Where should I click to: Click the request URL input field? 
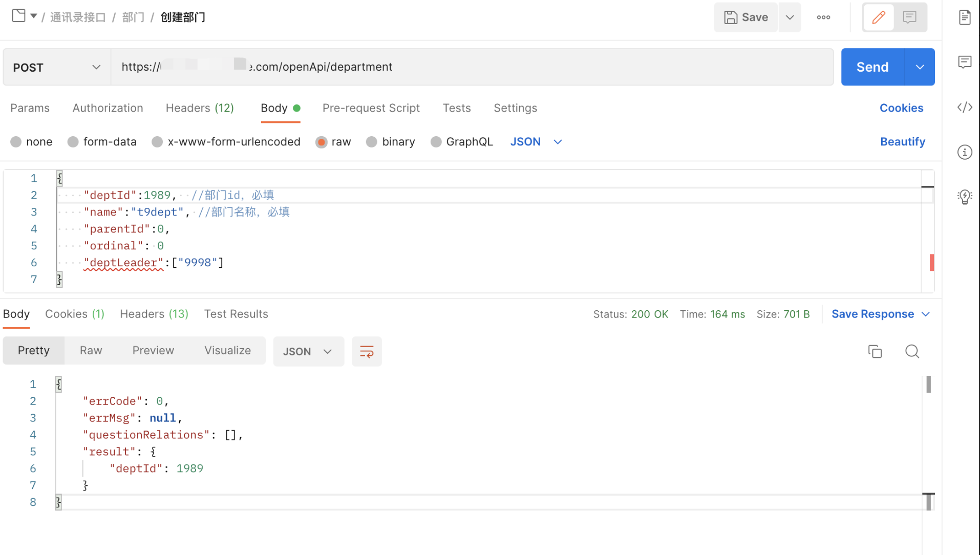(x=472, y=67)
